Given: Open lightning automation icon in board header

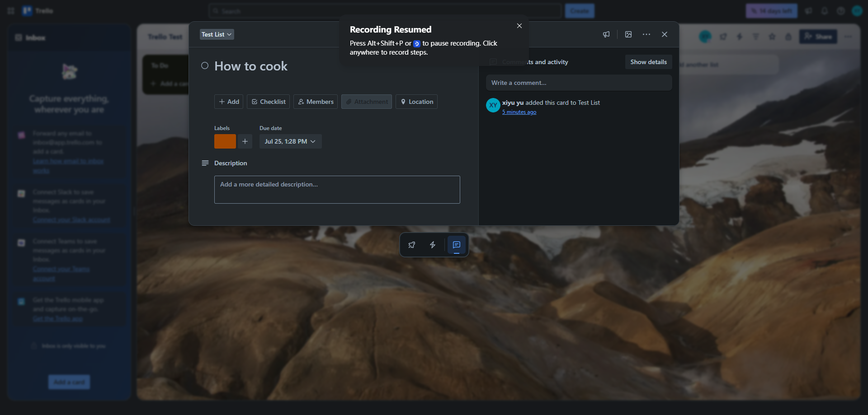Looking at the screenshot, I should pos(740,37).
